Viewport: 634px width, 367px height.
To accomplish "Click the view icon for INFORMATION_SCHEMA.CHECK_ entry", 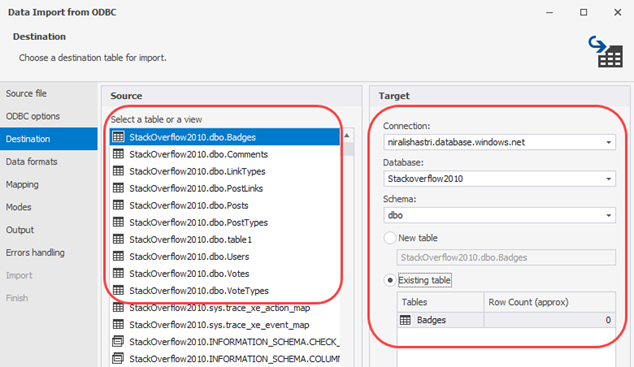I will [x=118, y=342].
